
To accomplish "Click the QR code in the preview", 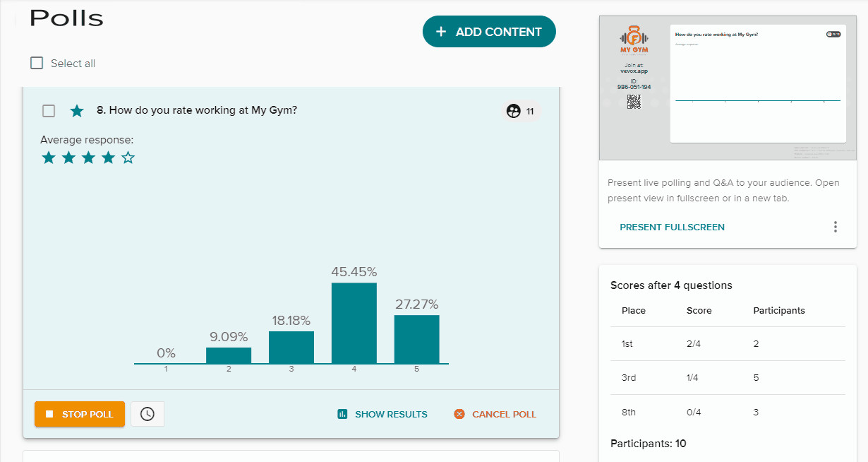I will [634, 101].
